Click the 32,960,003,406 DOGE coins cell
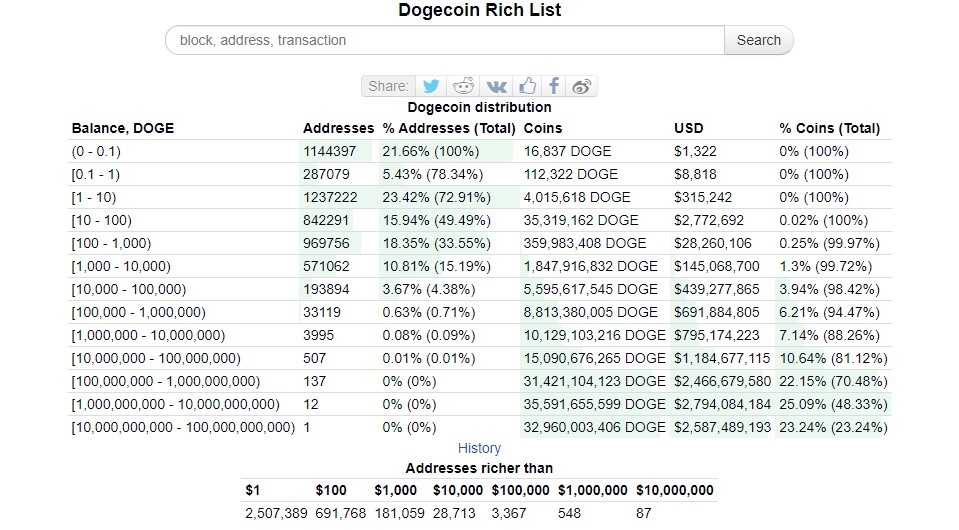This screenshot has width=959, height=530. click(x=594, y=427)
